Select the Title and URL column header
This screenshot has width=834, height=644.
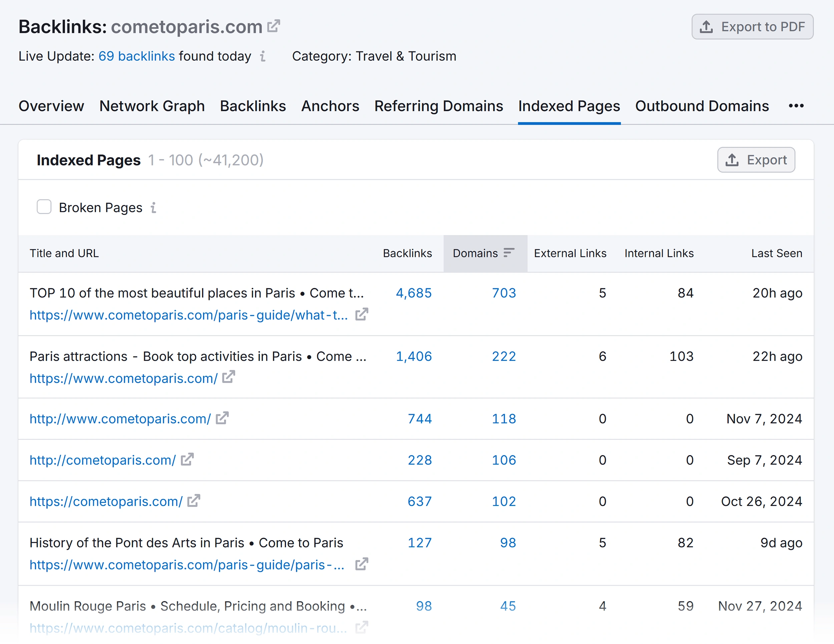coord(64,253)
